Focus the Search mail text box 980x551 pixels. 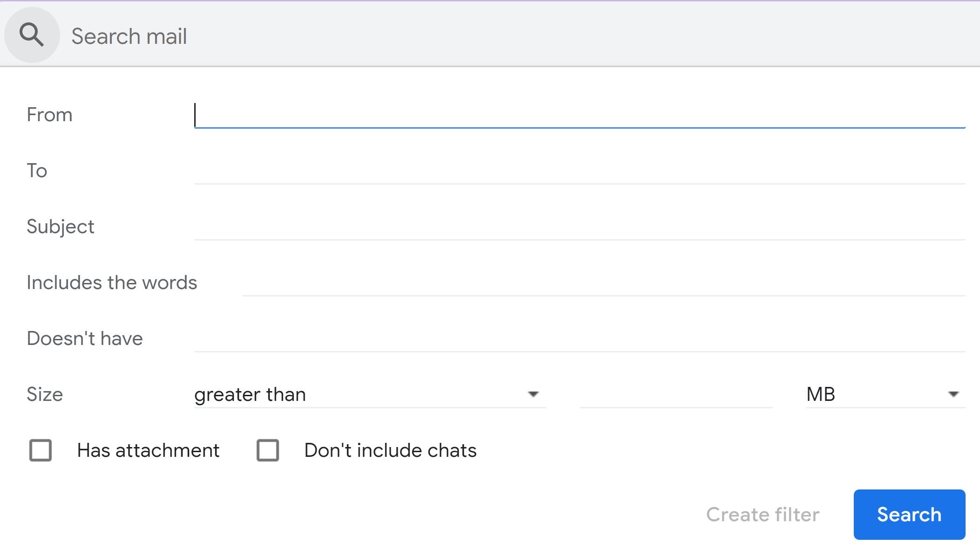point(512,36)
